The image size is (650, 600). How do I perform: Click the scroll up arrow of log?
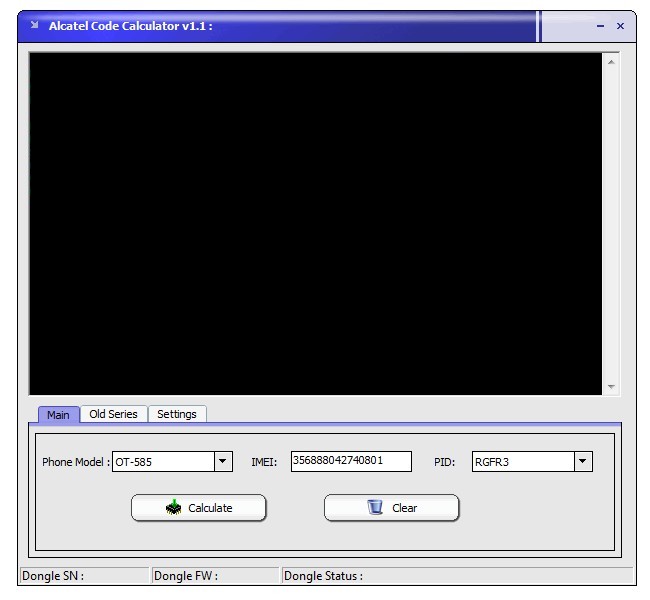tap(611, 62)
